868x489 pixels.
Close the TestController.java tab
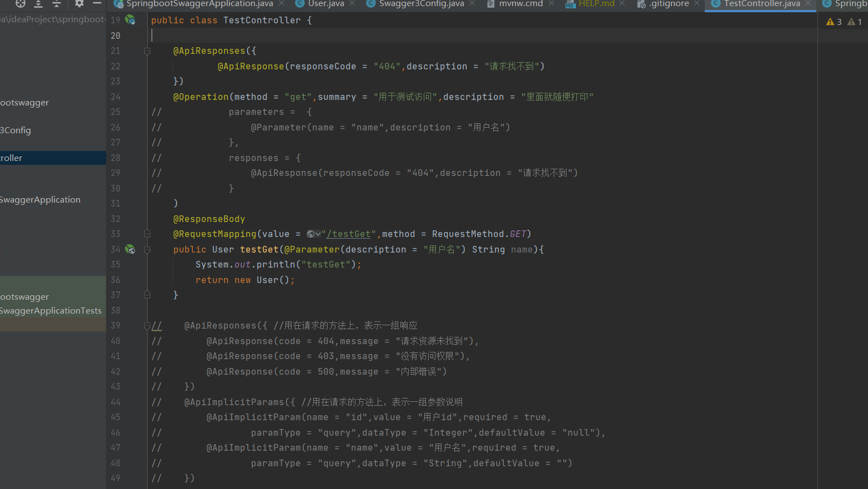click(807, 3)
